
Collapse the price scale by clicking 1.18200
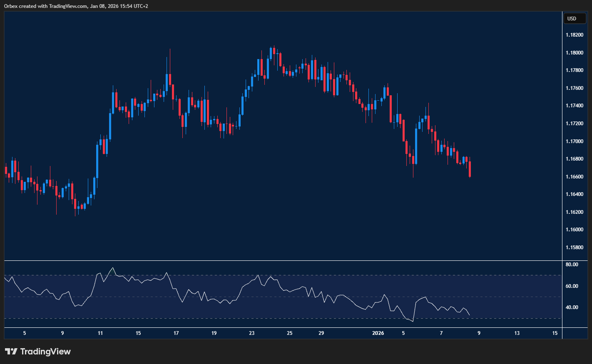(575, 35)
